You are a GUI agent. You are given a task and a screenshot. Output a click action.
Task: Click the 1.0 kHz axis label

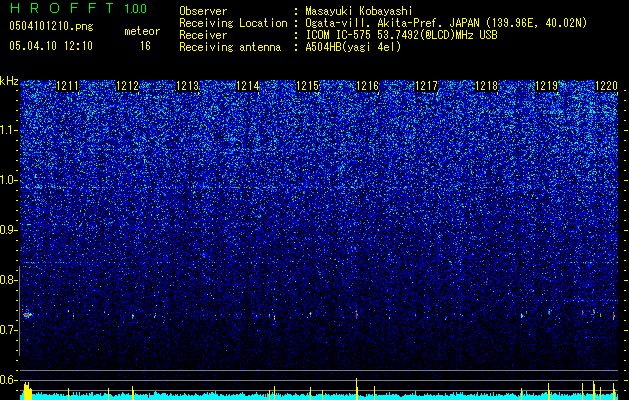[9, 180]
